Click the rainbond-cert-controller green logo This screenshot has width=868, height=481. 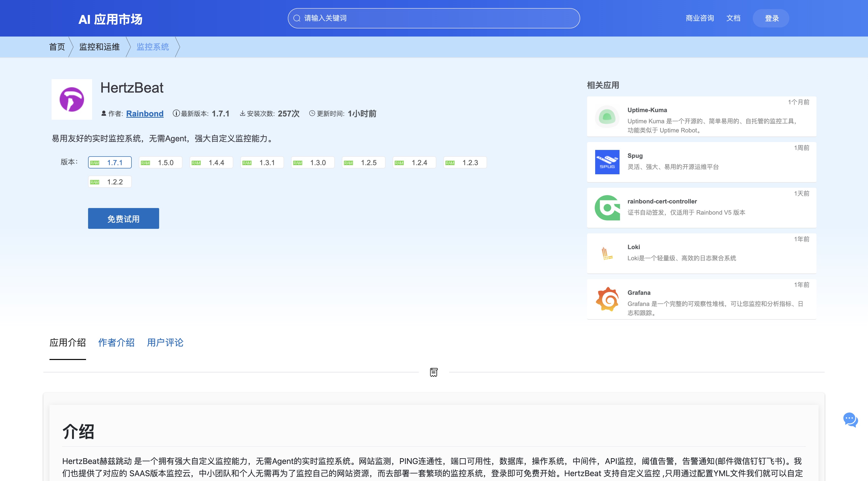tap(607, 208)
